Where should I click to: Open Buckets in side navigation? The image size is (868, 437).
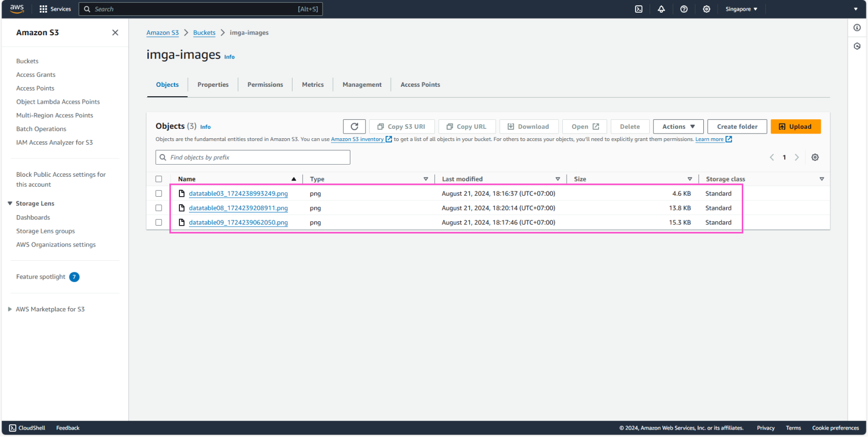click(27, 61)
